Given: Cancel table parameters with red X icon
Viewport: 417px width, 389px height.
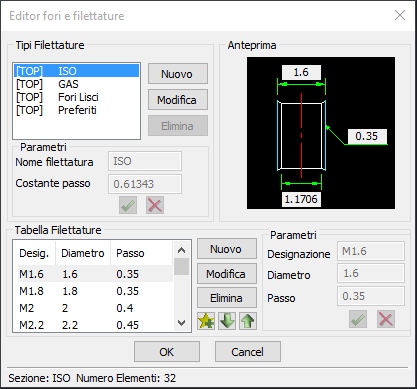Looking at the screenshot, I should coord(386,319).
